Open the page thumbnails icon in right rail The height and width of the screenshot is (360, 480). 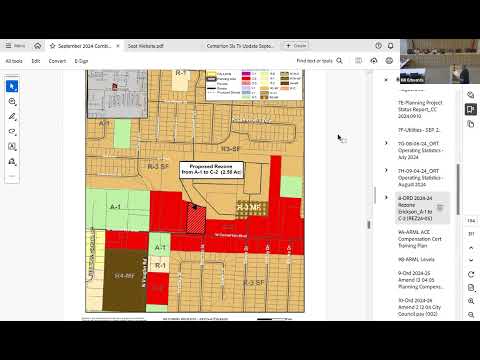click(471, 124)
